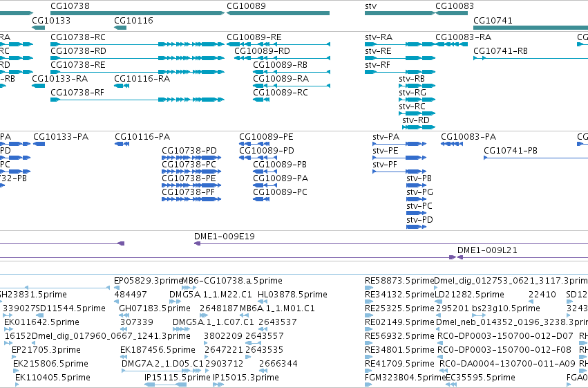Select the CG10133 gene glyph

[x=38, y=28]
